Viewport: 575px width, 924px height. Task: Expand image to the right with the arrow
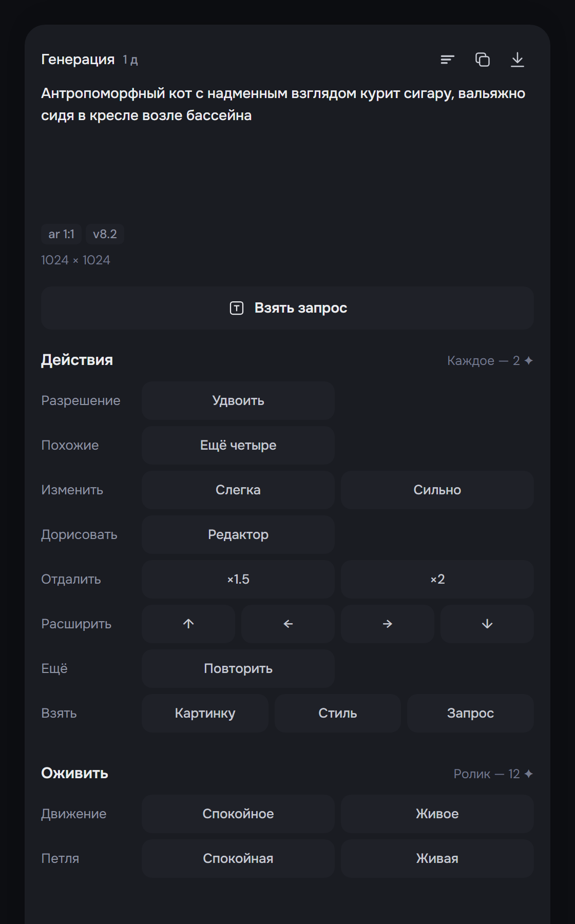388,624
